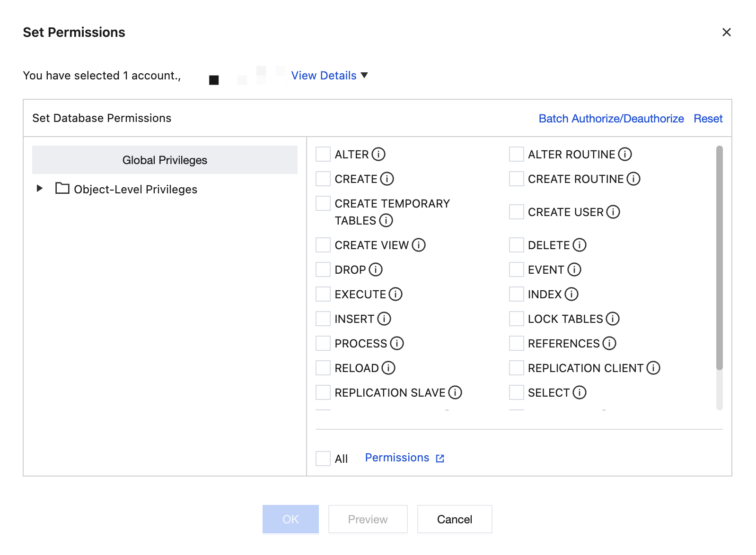Click the privileges list scrollbar
Image resolution: width=756 pixels, height=555 pixels.
(719, 258)
